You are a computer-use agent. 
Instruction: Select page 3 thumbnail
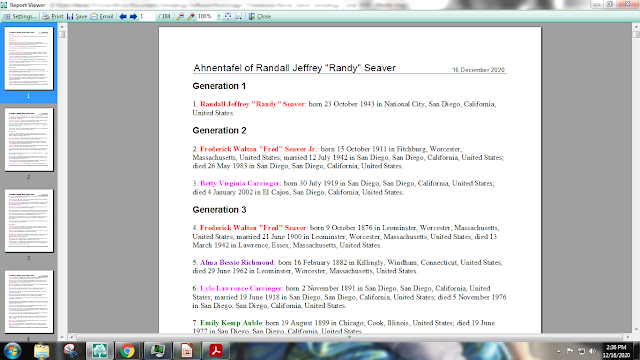29,221
